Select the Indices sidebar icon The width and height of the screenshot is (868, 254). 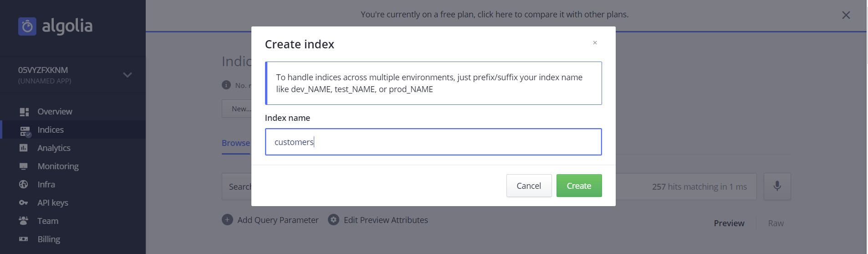pyautogui.click(x=25, y=131)
